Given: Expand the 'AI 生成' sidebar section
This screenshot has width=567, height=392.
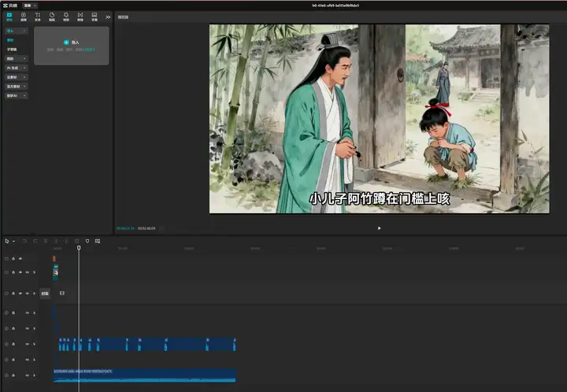Looking at the screenshot, I should [17, 68].
